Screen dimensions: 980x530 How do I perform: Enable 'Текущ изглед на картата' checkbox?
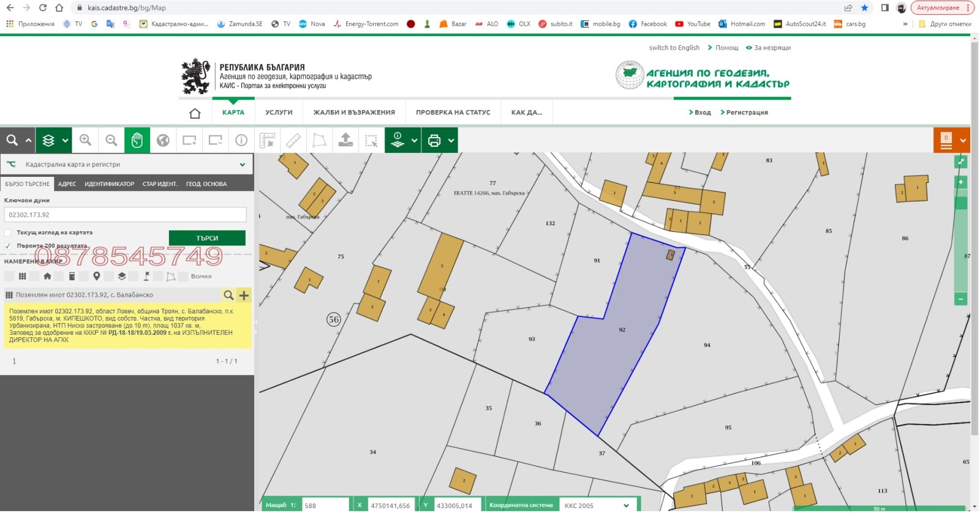tap(8, 233)
